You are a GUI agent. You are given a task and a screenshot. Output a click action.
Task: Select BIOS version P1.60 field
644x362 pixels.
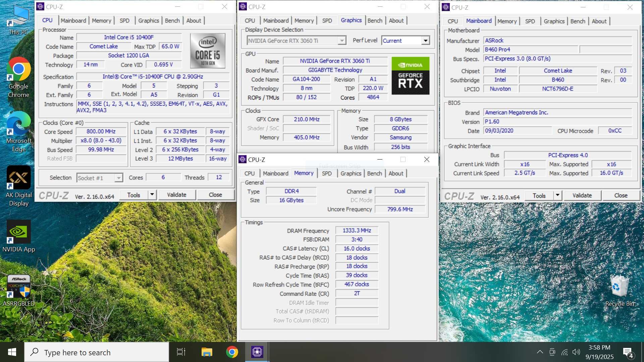click(x=557, y=121)
